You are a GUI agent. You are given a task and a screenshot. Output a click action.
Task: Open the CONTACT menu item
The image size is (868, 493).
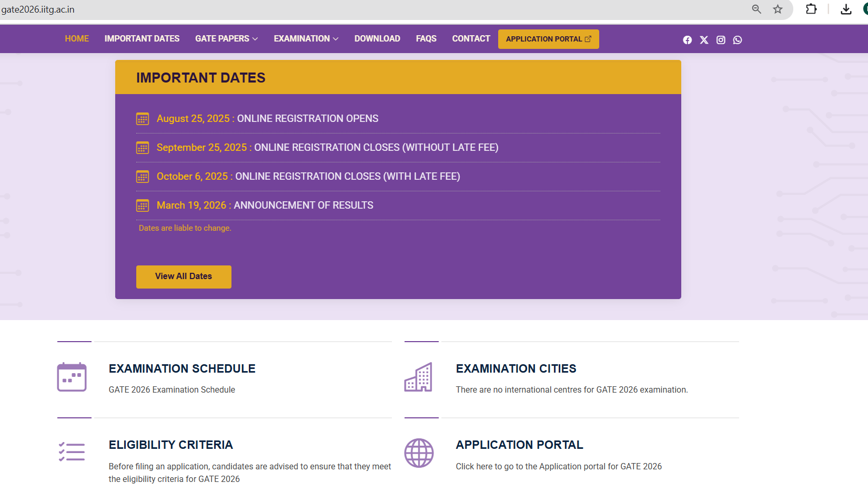pyautogui.click(x=471, y=39)
